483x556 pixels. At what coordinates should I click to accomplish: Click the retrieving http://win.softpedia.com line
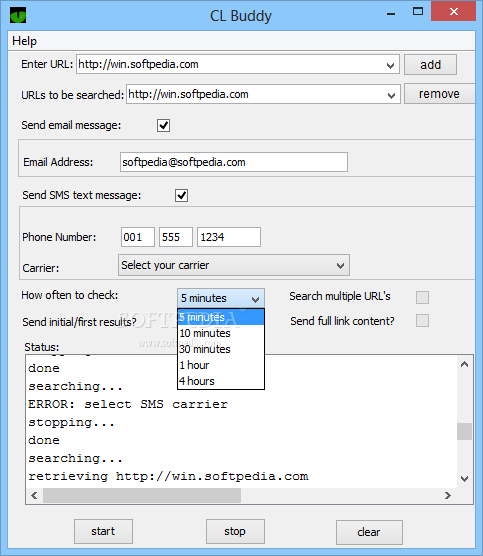168,476
